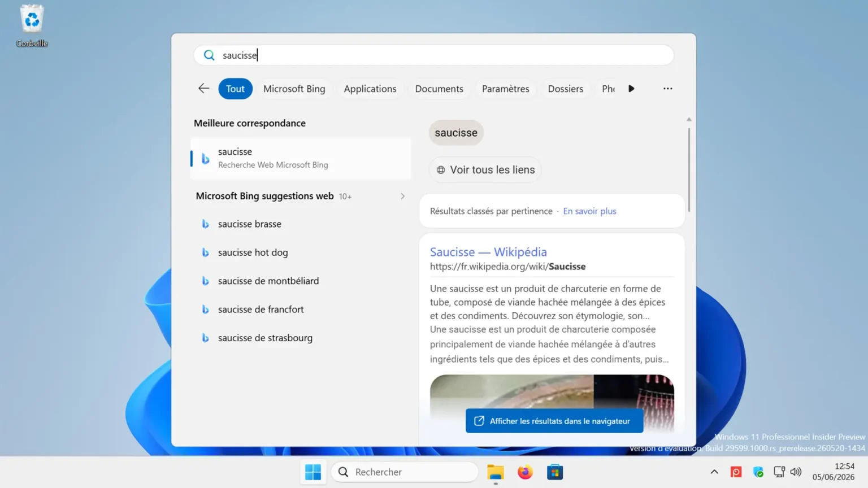
Task: Choose suggestion saucisse brasse
Action: coord(301,224)
